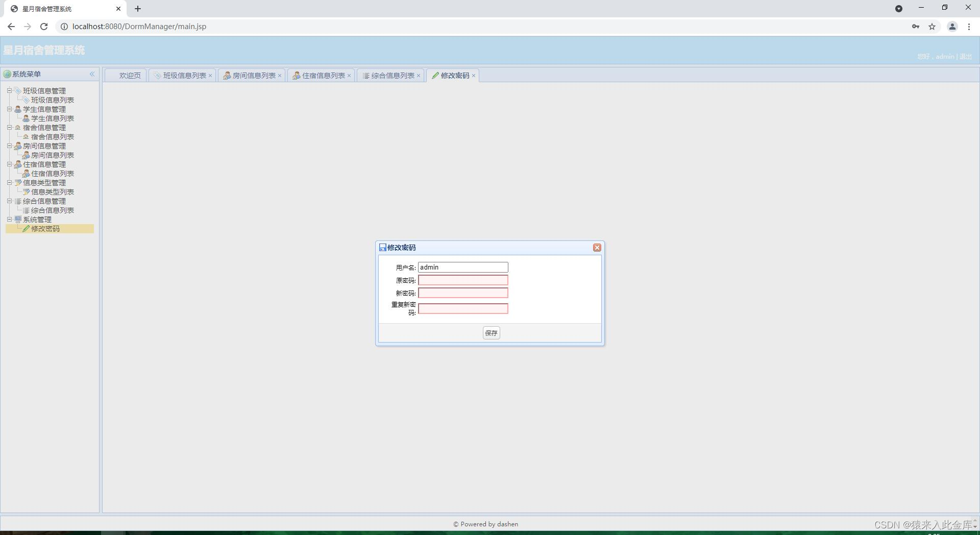The width and height of the screenshot is (980, 535).
Task: Reload the page
Action: (44, 27)
